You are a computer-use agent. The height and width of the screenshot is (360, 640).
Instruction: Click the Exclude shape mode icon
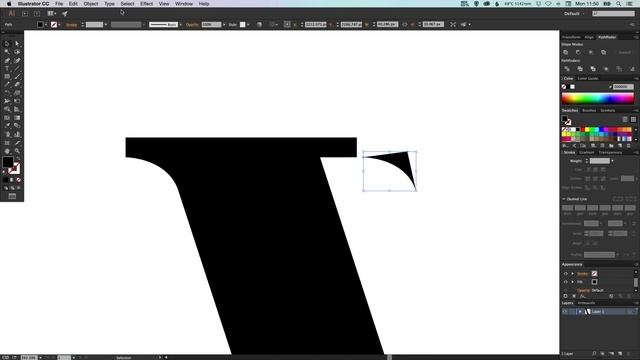(x=603, y=52)
